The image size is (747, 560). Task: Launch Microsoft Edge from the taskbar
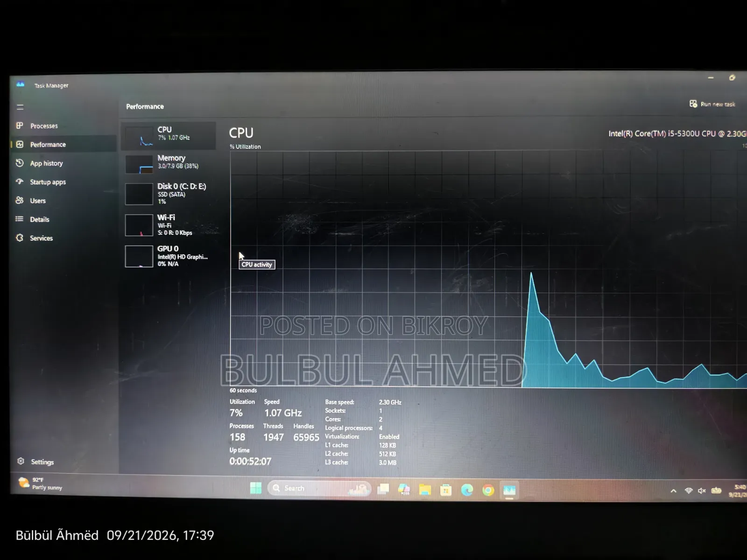467,490
